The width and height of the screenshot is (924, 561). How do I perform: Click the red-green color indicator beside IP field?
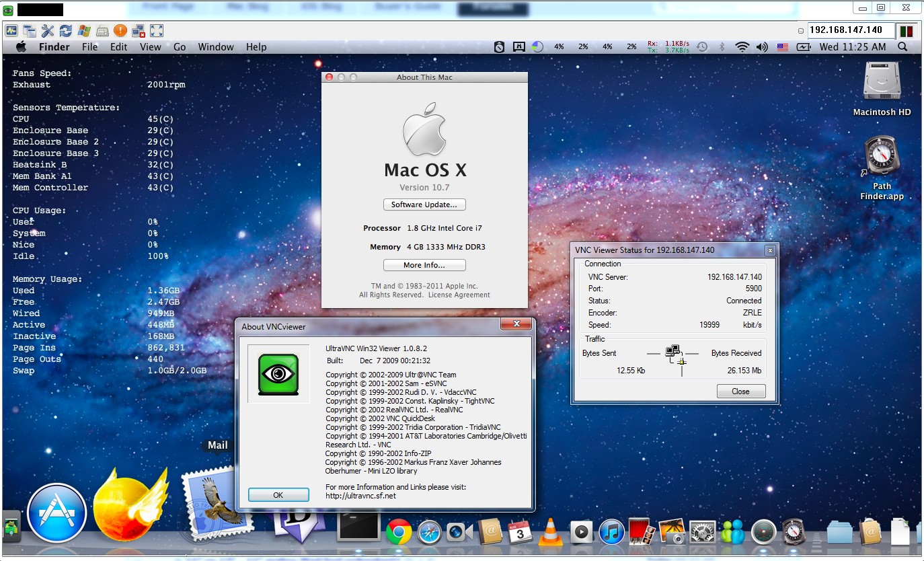pyautogui.click(x=906, y=31)
